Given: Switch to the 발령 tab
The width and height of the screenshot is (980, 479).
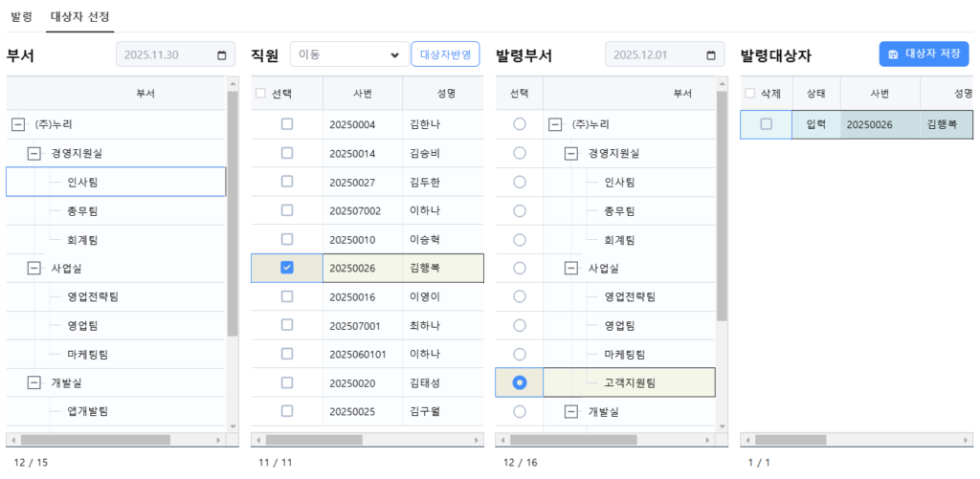Looking at the screenshot, I should 21,16.
